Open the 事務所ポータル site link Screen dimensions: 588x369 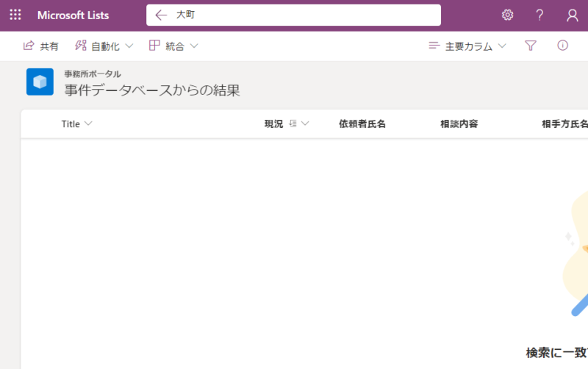coord(93,74)
